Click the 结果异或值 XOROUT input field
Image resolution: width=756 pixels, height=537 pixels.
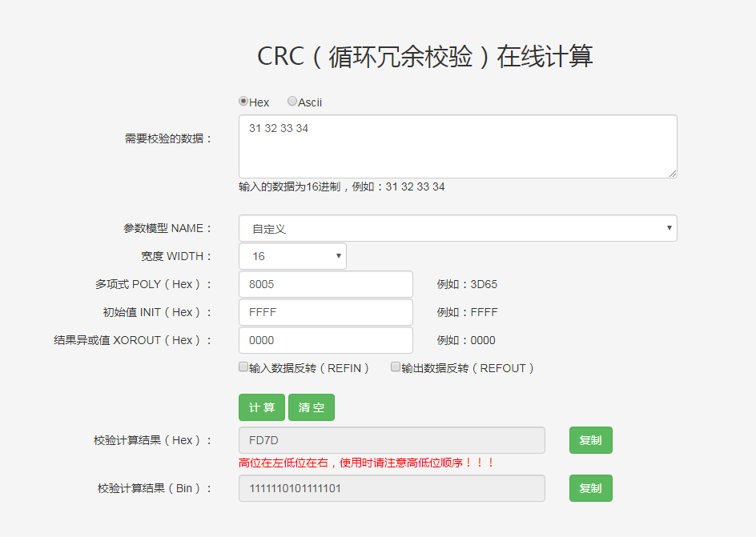[325, 340]
